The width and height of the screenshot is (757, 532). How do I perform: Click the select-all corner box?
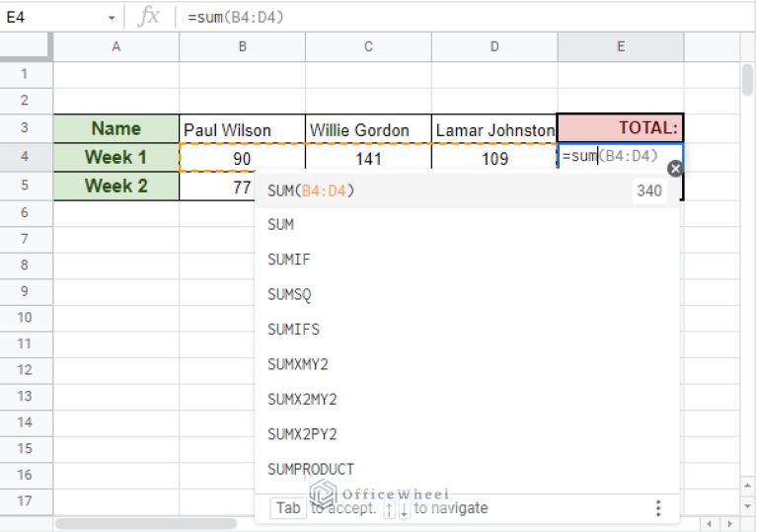tap(25, 46)
